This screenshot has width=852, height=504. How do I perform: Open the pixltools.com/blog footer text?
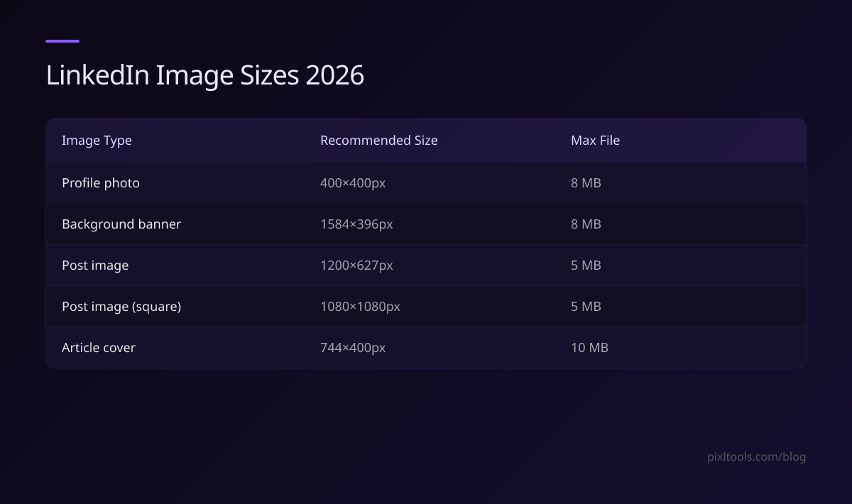pyautogui.click(x=757, y=457)
